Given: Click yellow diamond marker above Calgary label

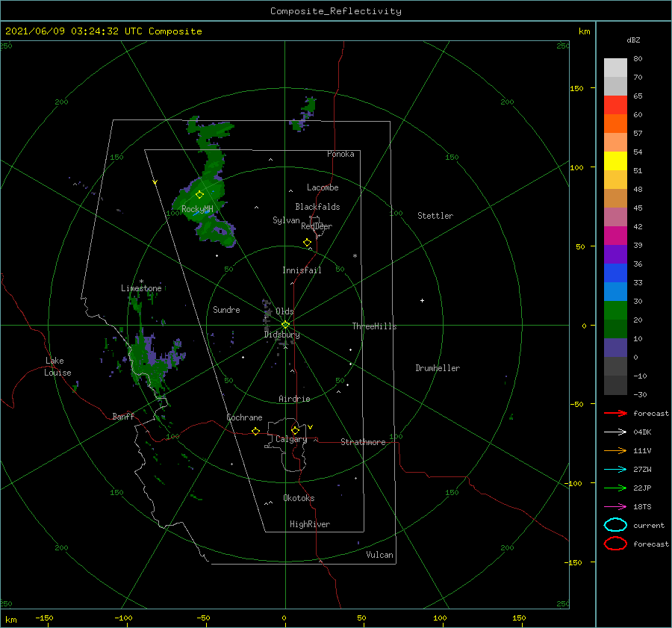Looking at the screenshot, I should 295,430.
